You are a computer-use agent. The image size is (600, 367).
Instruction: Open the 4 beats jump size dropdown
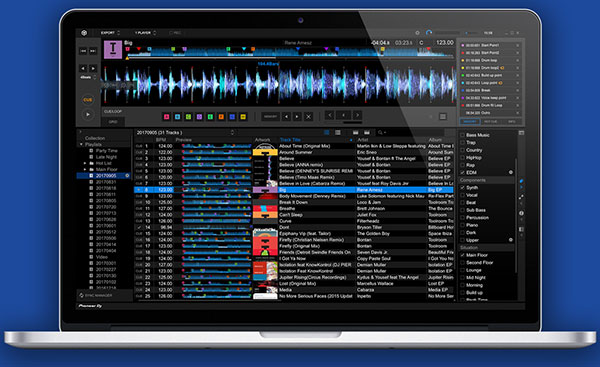pos(88,77)
